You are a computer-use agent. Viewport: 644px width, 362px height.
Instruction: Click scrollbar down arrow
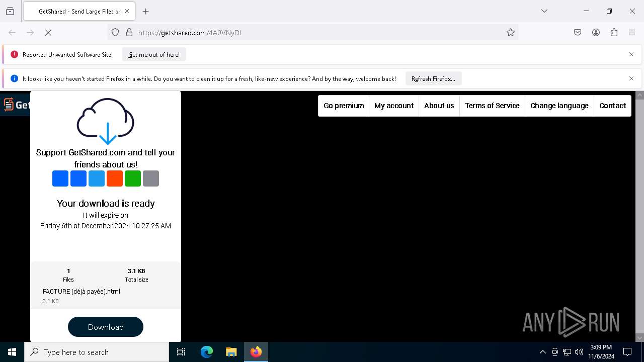pos(640,338)
